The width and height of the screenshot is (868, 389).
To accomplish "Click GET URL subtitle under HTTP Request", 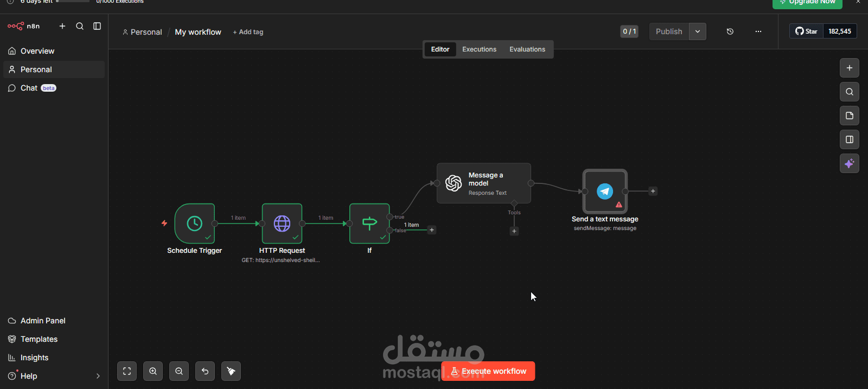I will (x=280, y=260).
